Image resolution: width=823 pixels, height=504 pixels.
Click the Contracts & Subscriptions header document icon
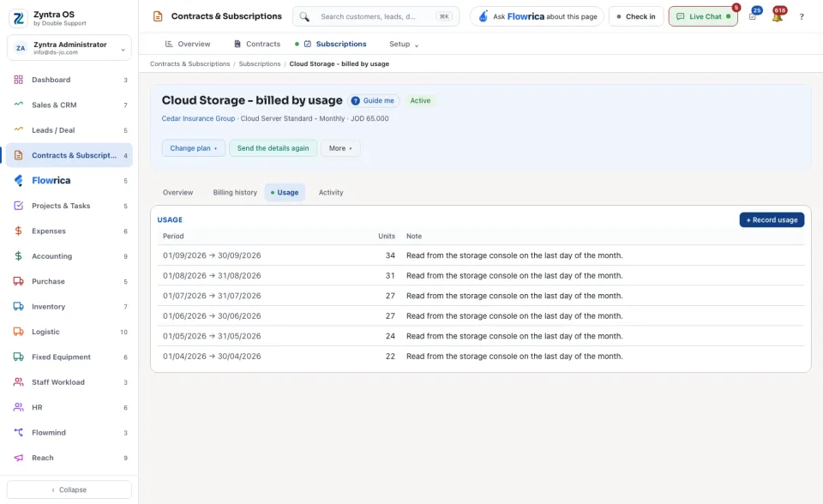point(158,16)
